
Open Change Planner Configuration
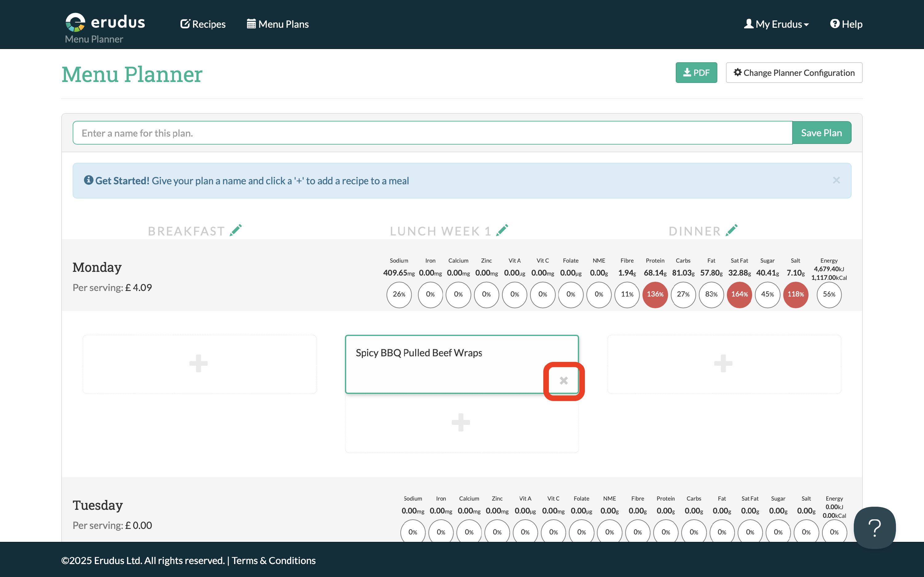[794, 72]
